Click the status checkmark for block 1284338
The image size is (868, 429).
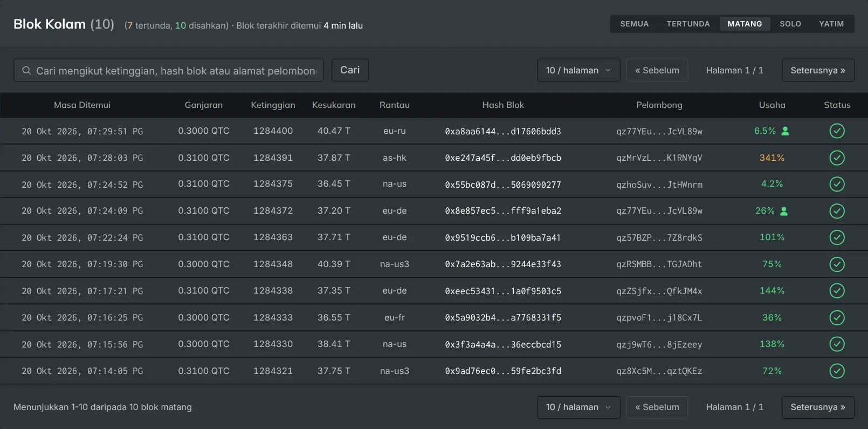[x=837, y=291]
